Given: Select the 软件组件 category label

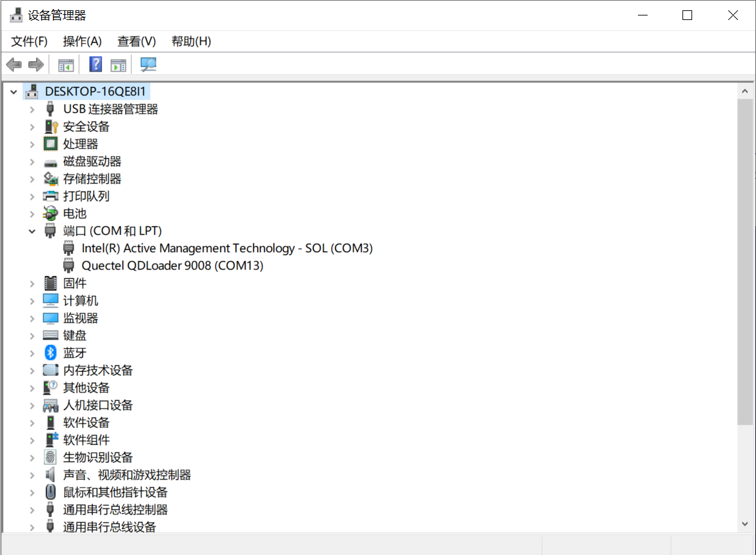Looking at the screenshot, I should (86, 440).
